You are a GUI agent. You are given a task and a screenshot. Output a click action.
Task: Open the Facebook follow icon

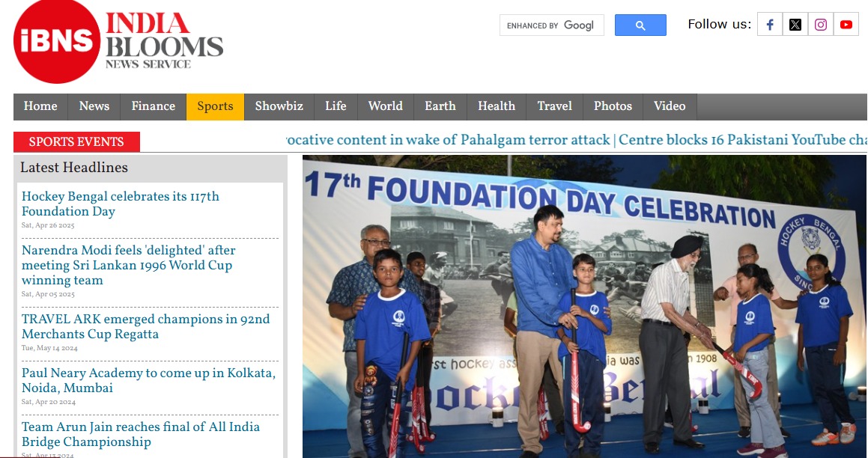[769, 25]
